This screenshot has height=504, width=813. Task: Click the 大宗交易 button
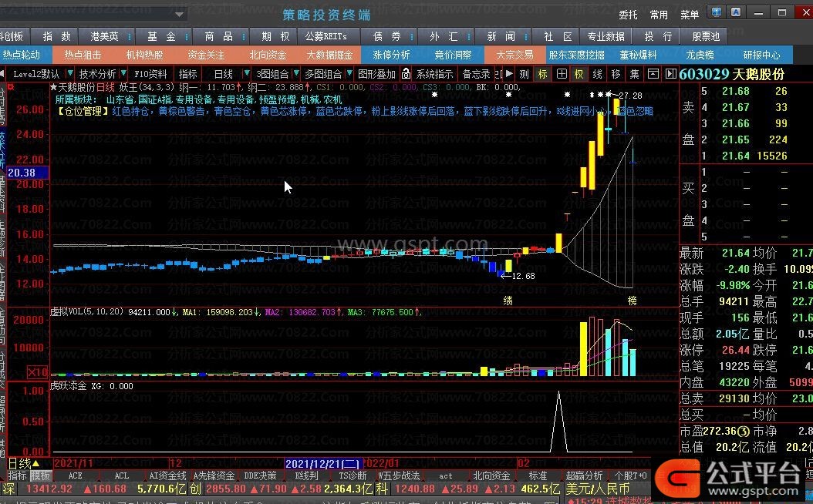pyautogui.click(x=514, y=55)
